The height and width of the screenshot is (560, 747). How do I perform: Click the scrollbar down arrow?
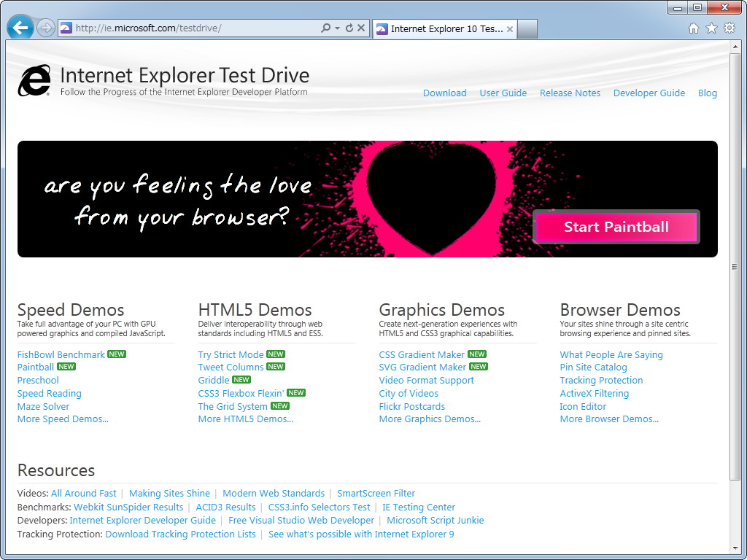coord(736,548)
